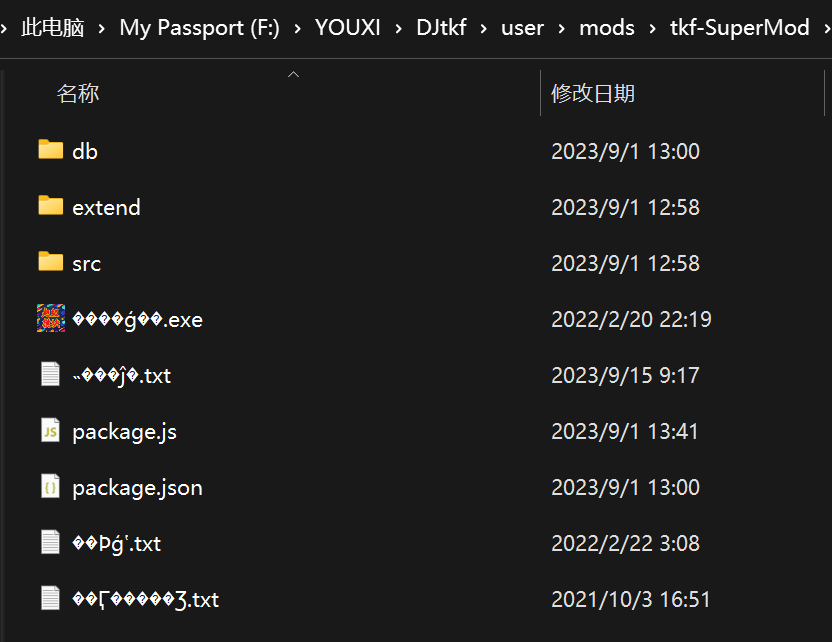Toggle sort direction arrow above name column

point(293,75)
